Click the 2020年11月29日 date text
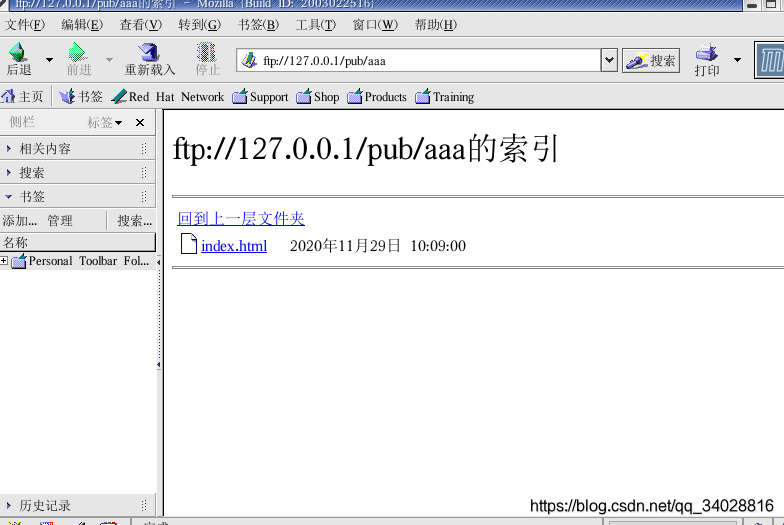This screenshot has height=525, width=784. pyautogui.click(x=346, y=246)
